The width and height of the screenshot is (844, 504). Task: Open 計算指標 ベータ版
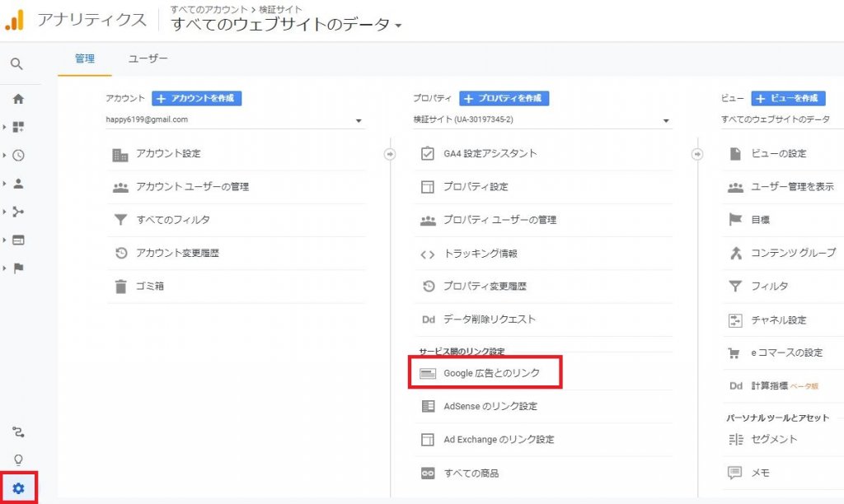(x=783, y=385)
